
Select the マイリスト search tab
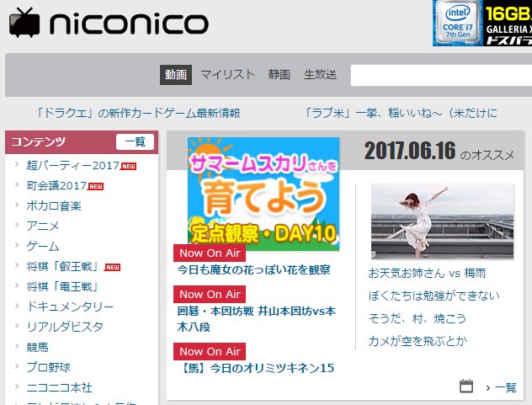[x=227, y=75]
